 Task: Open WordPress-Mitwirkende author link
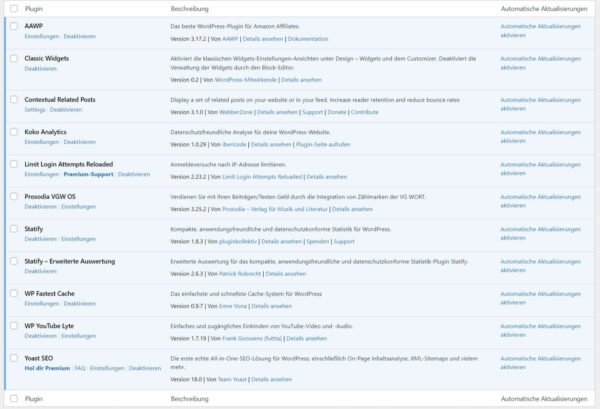pyautogui.click(x=245, y=80)
